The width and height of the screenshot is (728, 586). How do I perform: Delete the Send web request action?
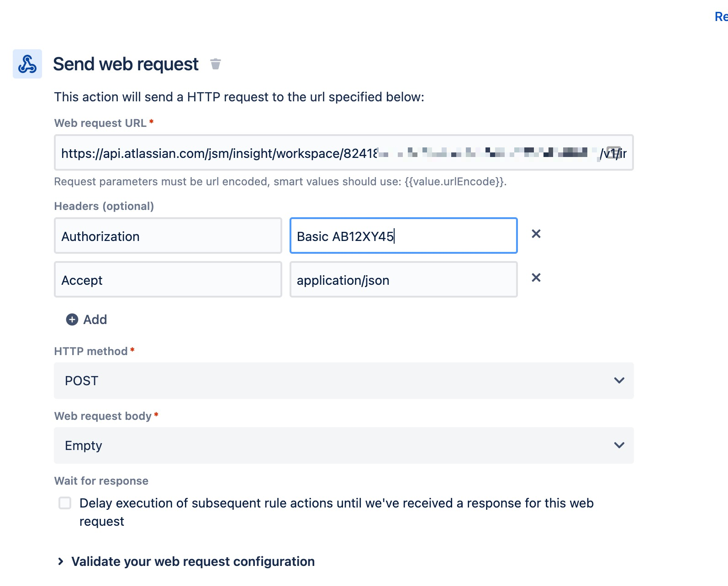(216, 64)
